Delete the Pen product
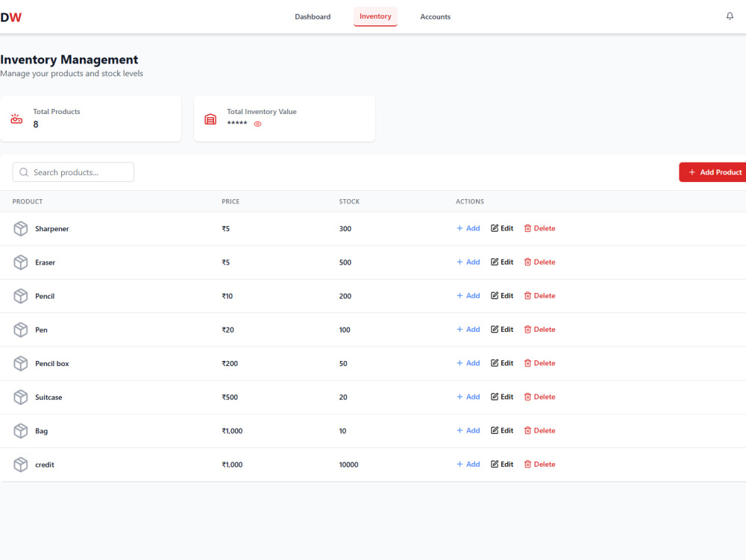The width and height of the screenshot is (746, 560). (x=539, y=330)
